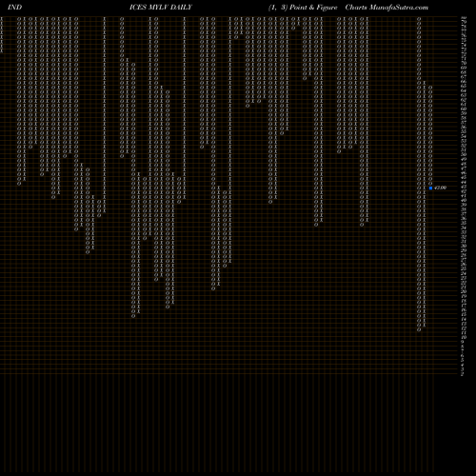Click the 'Charts MunafaSutra.com' text
476x476 pixels.
click(x=387, y=8)
